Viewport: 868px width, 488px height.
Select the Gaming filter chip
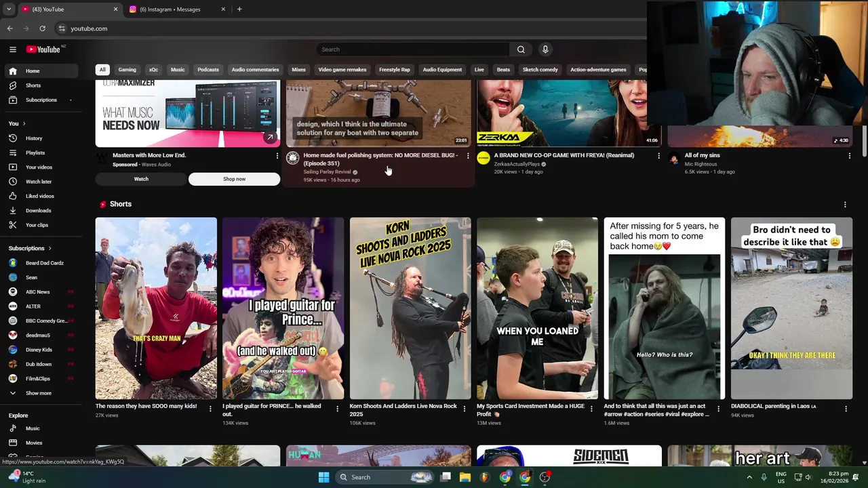127,70
